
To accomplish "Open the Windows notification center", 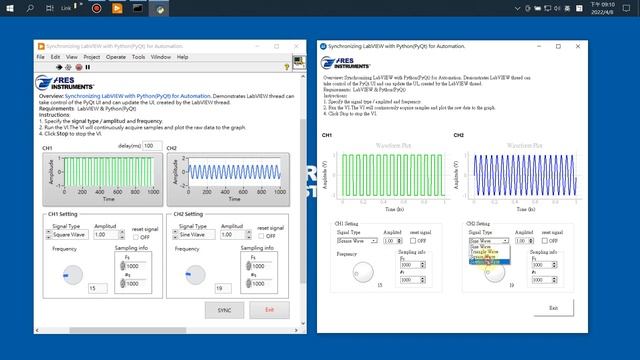I will [x=626, y=8].
